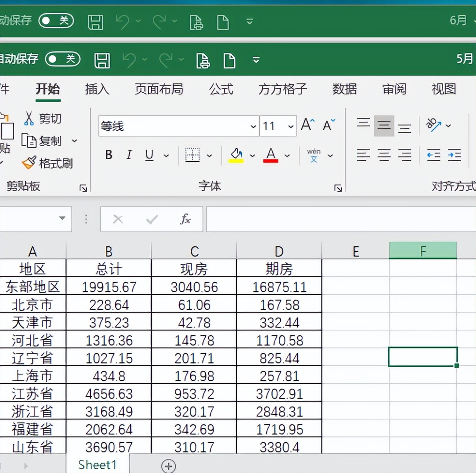Align text right
476x473 pixels.
coord(405,155)
